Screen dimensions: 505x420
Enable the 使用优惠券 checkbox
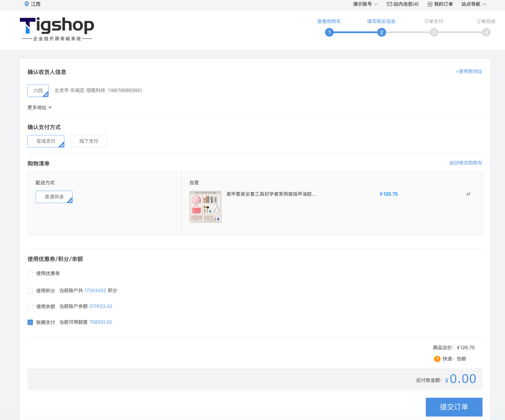click(x=30, y=274)
